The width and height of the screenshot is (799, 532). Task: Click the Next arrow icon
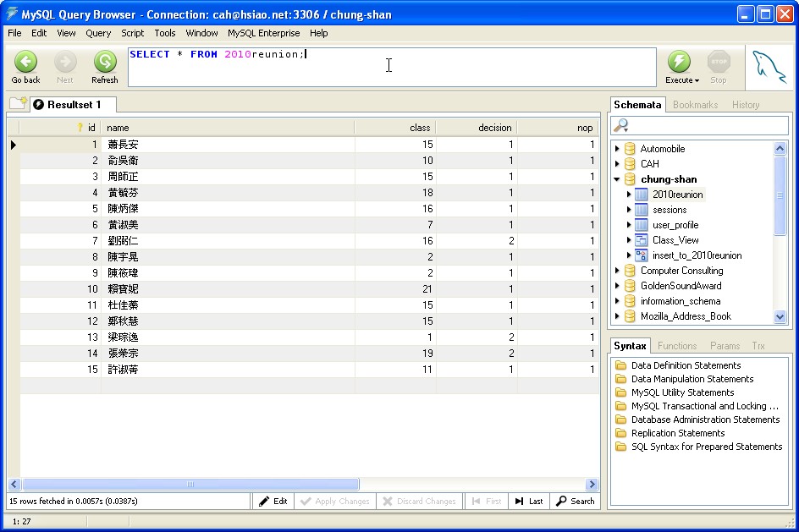(65, 62)
